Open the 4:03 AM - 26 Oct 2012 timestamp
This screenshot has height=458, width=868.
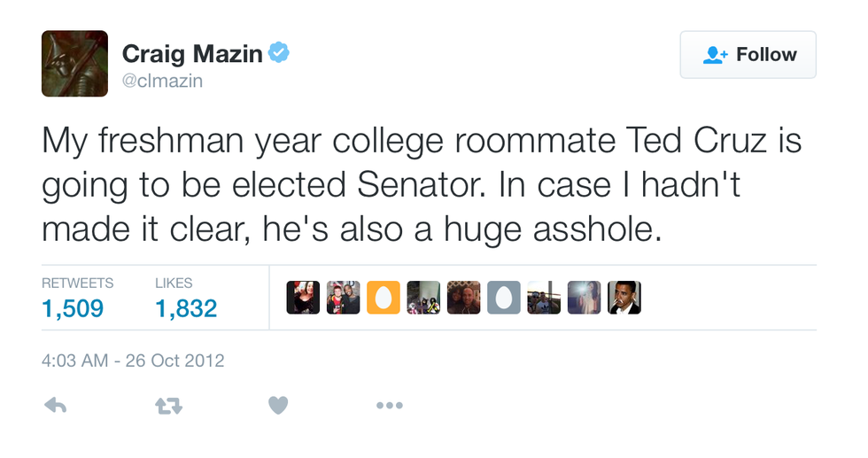133,361
